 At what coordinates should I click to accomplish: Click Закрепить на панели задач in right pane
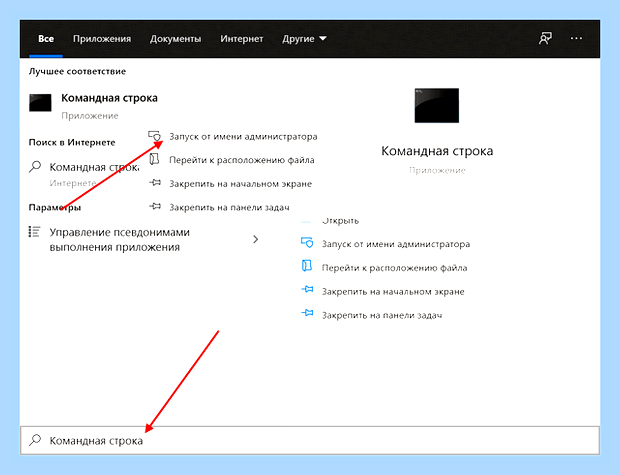(x=382, y=315)
